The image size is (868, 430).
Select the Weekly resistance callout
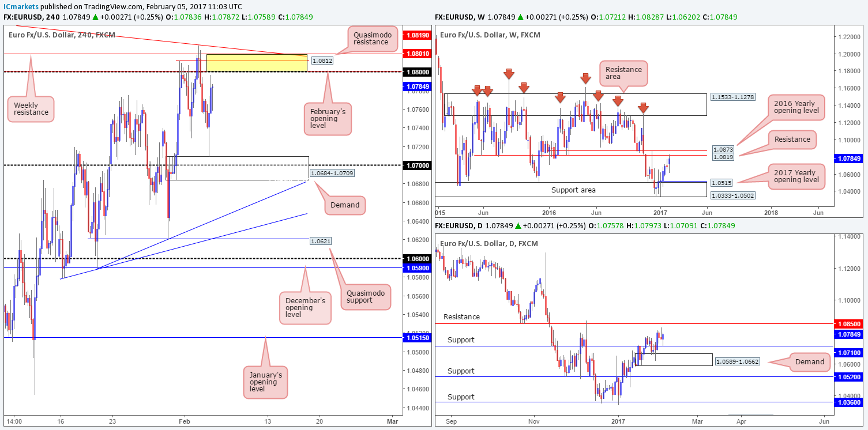pyautogui.click(x=32, y=109)
